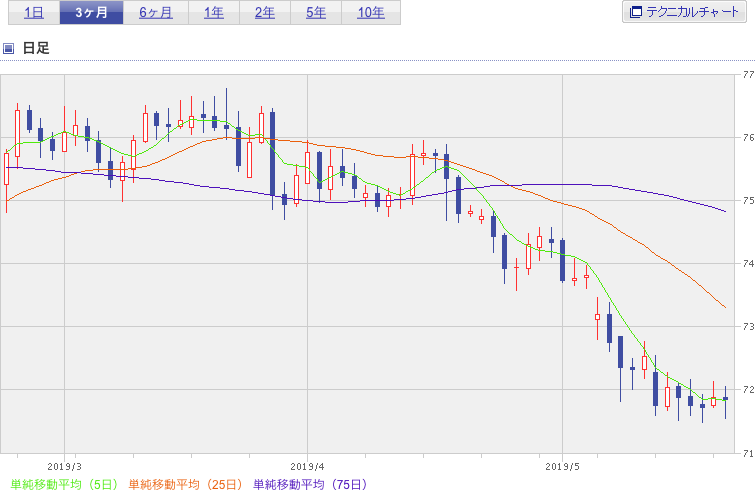Click the 2019/3 date axis label
This screenshot has height=493, width=755.
(x=65, y=467)
